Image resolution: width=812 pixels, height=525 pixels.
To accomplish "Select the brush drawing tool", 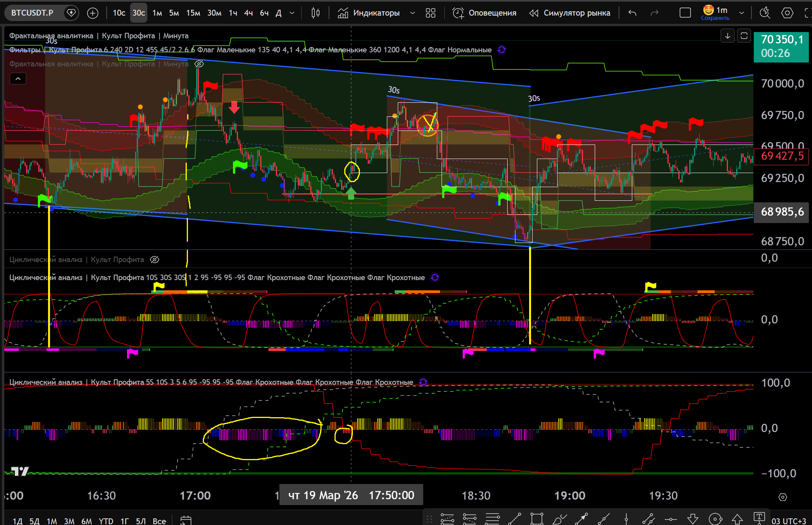I will (559, 519).
